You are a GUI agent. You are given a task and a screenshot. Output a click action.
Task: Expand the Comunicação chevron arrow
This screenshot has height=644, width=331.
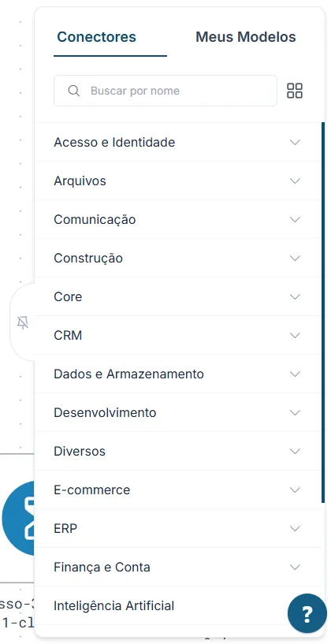coord(295,220)
